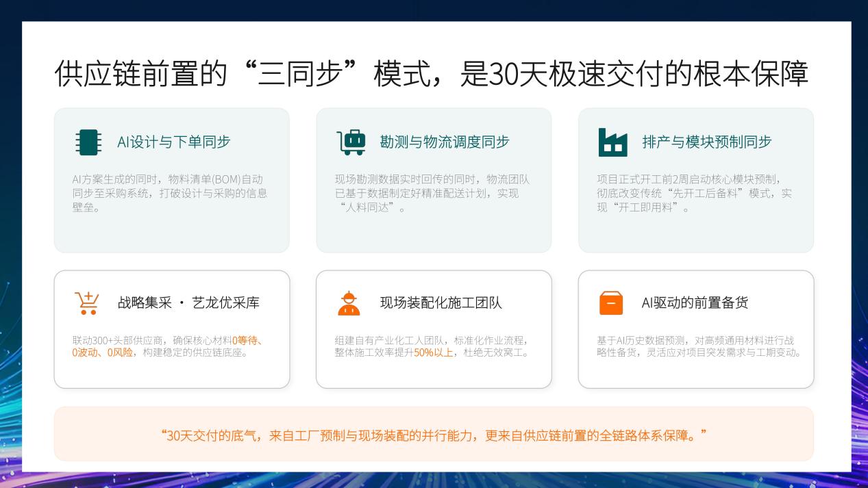Select the 现场装配化施工团队 heading
Image resolution: width=868 pixels, height=488 pixels.
(441, 303)
